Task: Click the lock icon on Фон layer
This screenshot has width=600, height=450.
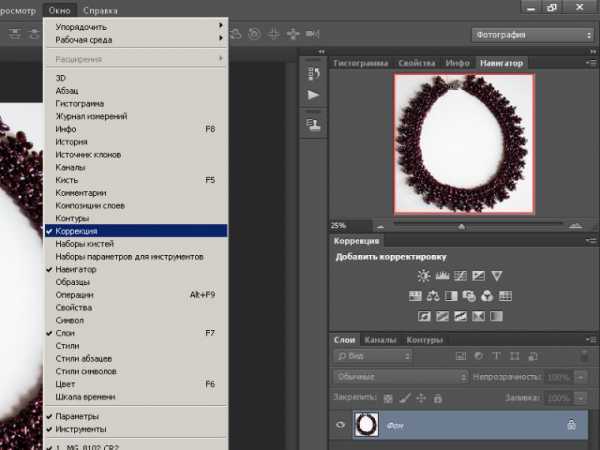Action: click(570, 424)
